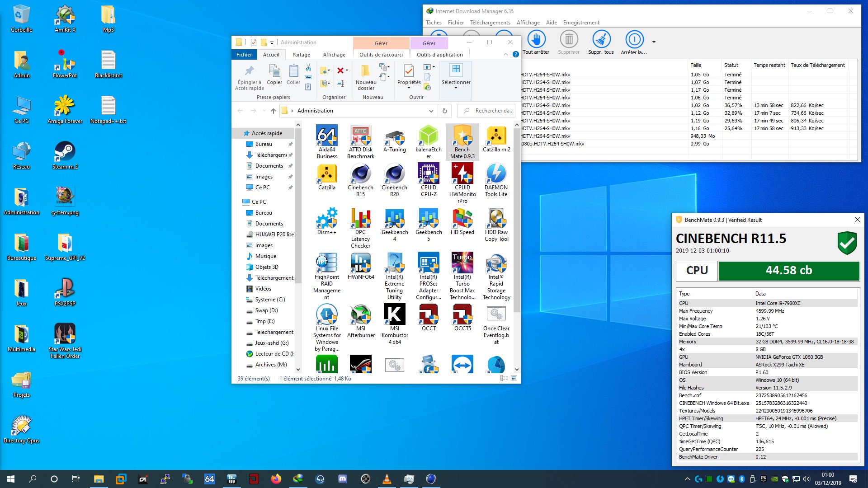Screen dimensions: 868x488
Task: Open balenaEtcher shortcut
Action: tap(429, 142)
